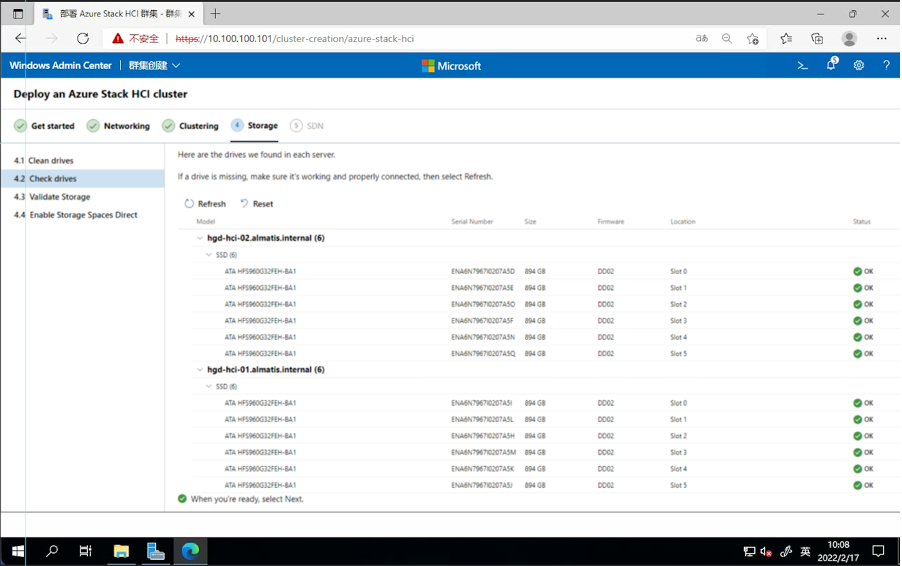This screenshot has width=902, height=566.
Task: Open the Windows Start menu
Action: [x=18, y=551]
